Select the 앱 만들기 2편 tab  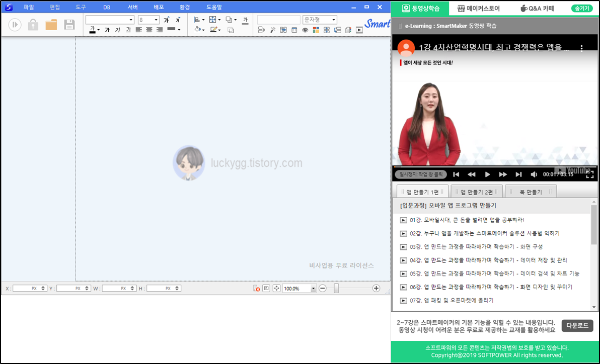point(476,192)
